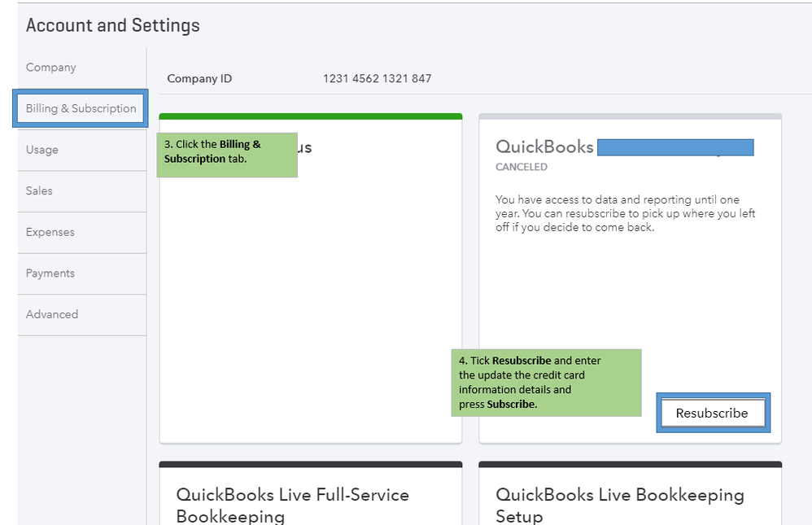The width and height of the screenshot is (812, 525).
Task: Click the blue redaction bar beside QuickBooks
Action: click(674, 147)
